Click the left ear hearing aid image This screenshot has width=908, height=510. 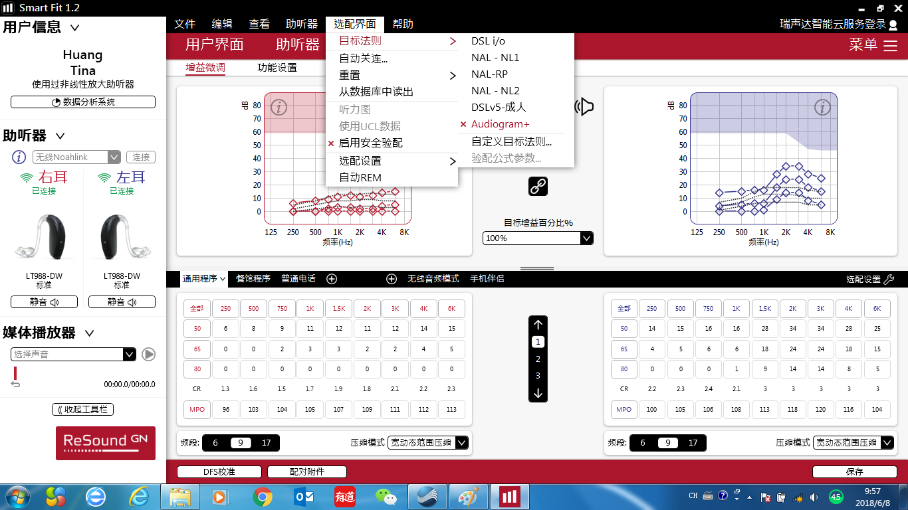tap(124, 237)
